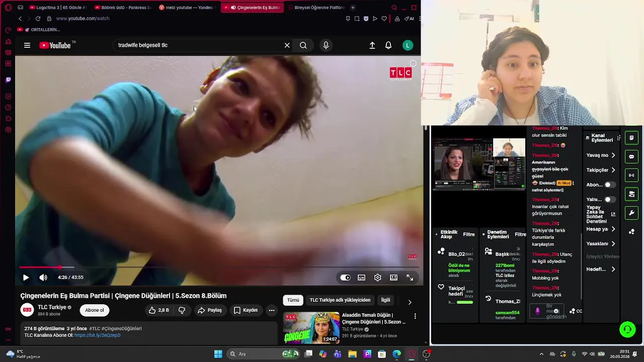Open the green chat bubble icon
The image size is (644, 362).
pyautogui.click(x=631, y=156)
